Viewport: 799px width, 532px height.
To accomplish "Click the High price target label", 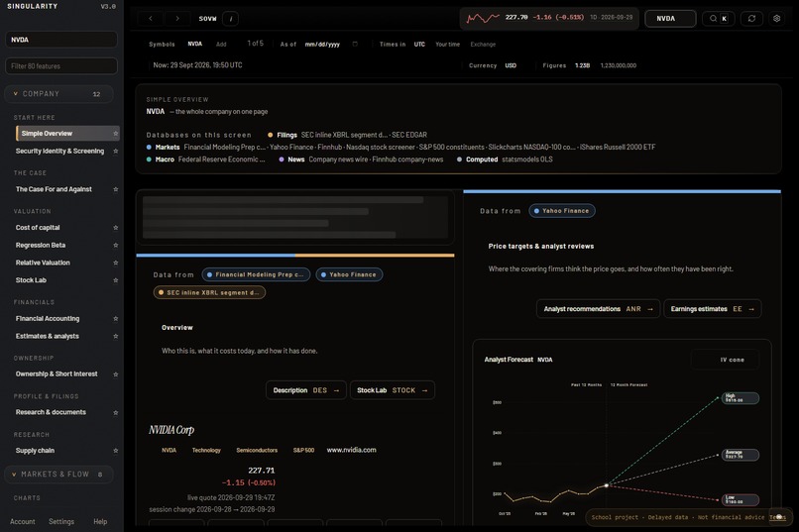I will 740,398.
